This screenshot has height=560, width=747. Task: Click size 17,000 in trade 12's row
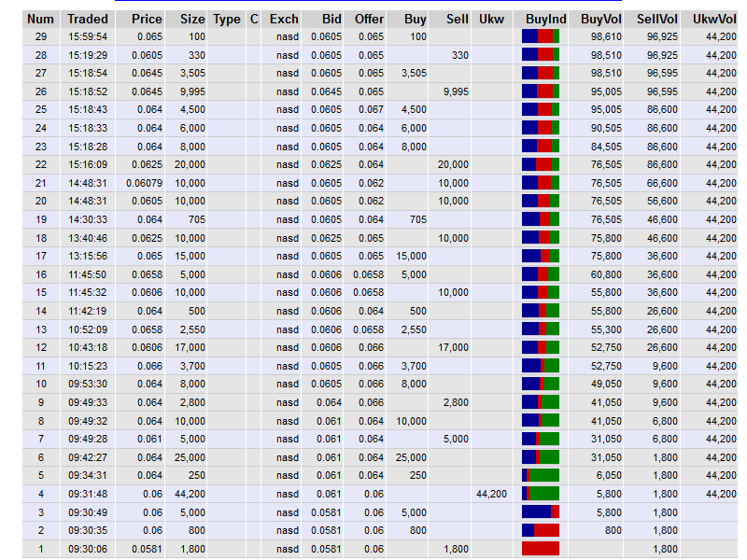(190, 347)
